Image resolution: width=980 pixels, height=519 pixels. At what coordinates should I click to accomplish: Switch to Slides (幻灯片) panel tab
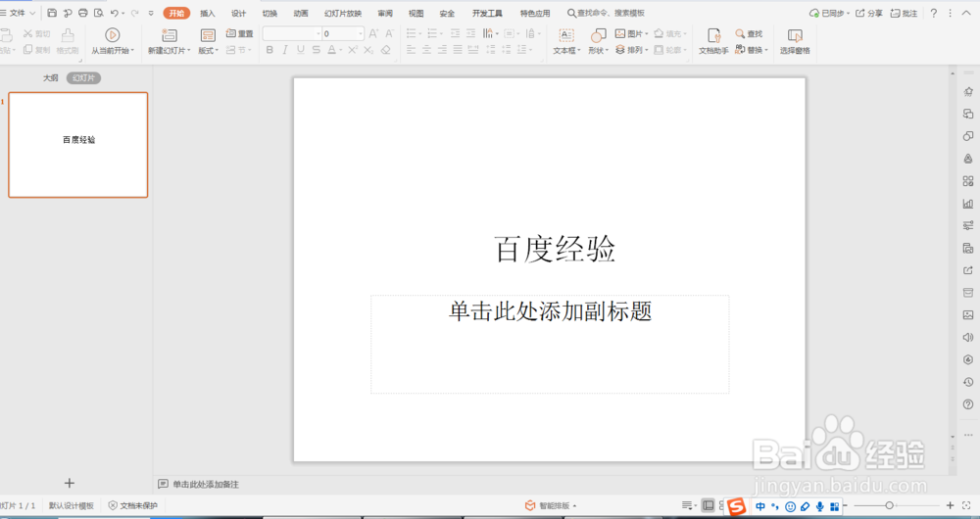point(83,78)
